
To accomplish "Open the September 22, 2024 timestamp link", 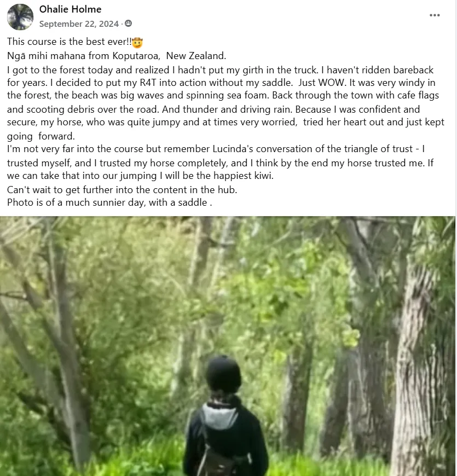I will 79,24.
